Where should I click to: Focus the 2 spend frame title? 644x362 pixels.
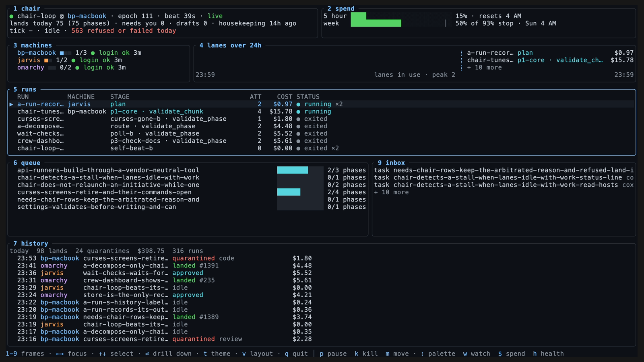click(x=341, y=8)
